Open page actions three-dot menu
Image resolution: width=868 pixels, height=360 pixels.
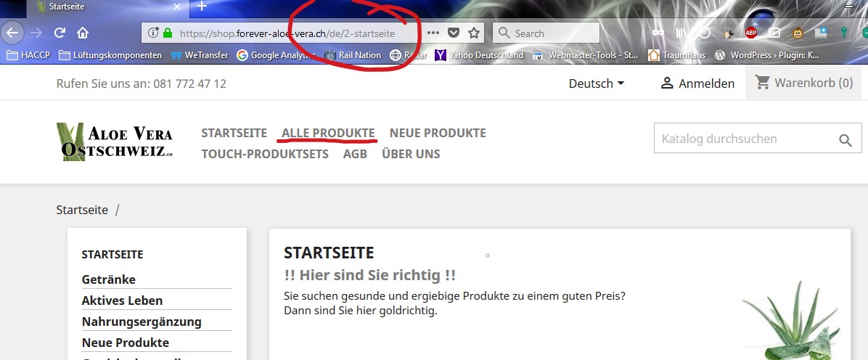(433, 33)
